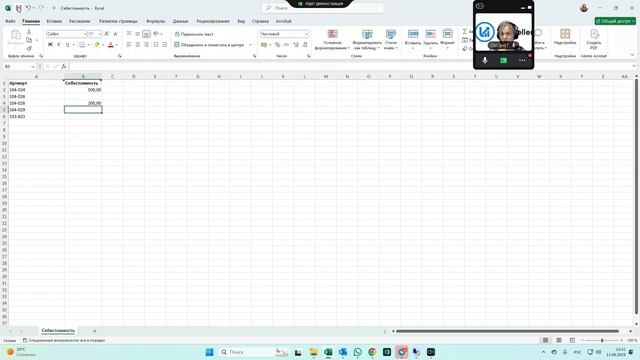
Task: Align text to the middle vertically
Action: tap(138, 34)
